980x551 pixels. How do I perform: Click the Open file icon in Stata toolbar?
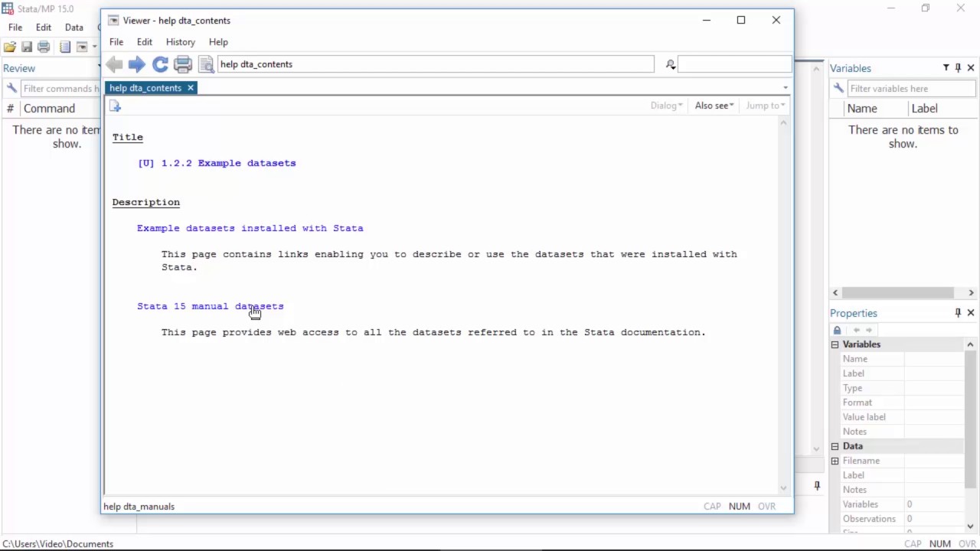click(x=10, y=47)
